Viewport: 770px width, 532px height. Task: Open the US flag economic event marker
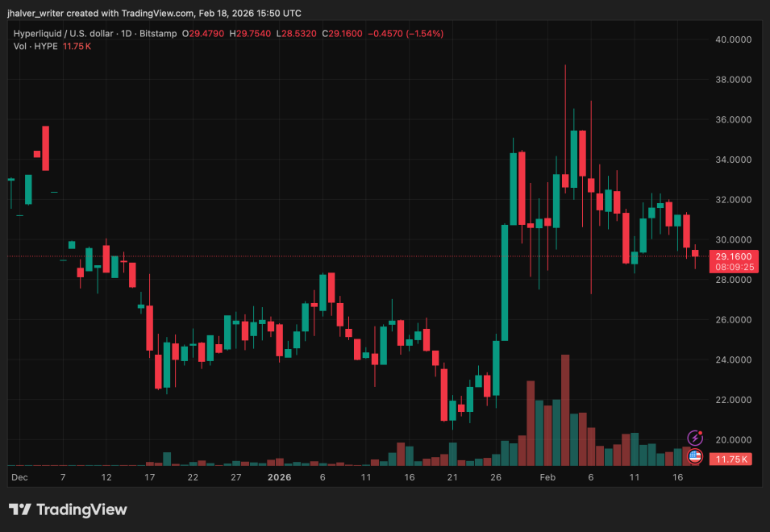(x=695, y=456)
